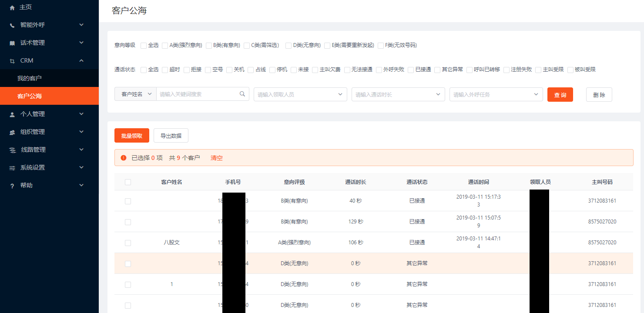Viewport: 644px width, 313px height.
Task: Click the magnifier search icon
Action: (242, 94)
